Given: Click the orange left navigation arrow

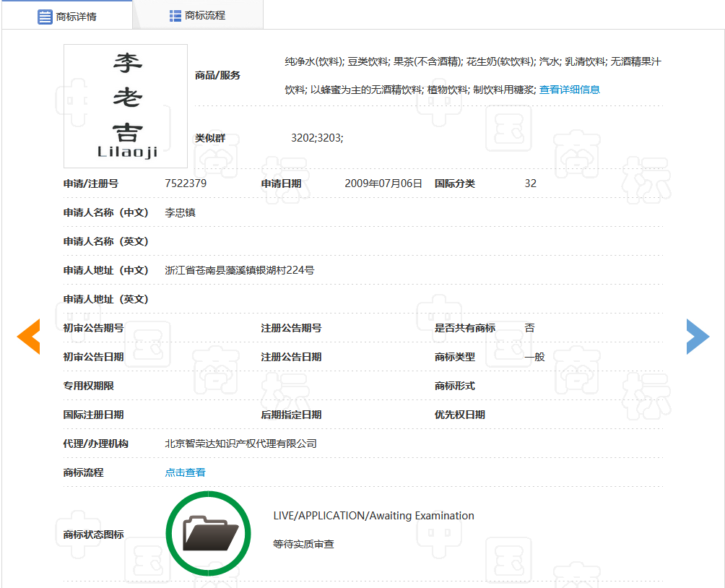Looking at the screenshot, I should (28, 336).
